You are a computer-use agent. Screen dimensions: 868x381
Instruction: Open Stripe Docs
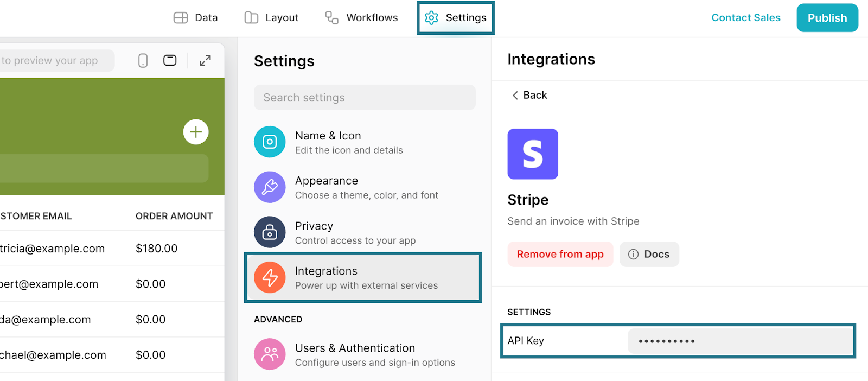649,254
